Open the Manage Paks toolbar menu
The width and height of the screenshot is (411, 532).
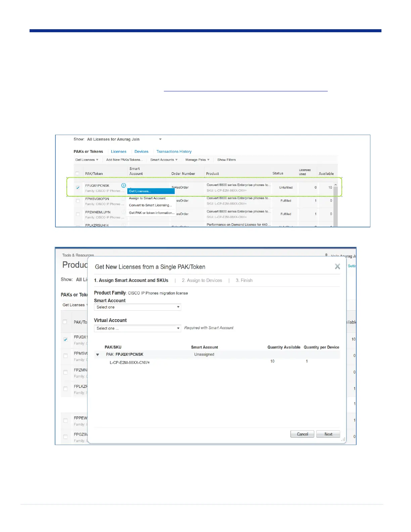tap(197, 160)
